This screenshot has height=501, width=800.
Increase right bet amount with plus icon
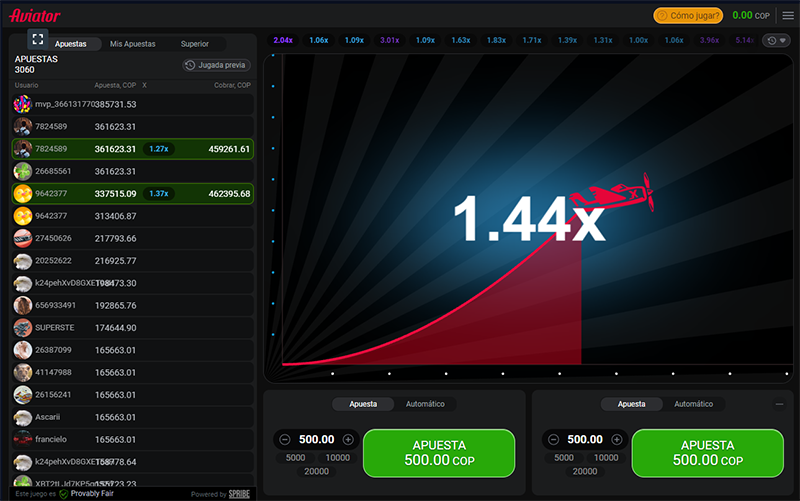click(617, 439)
